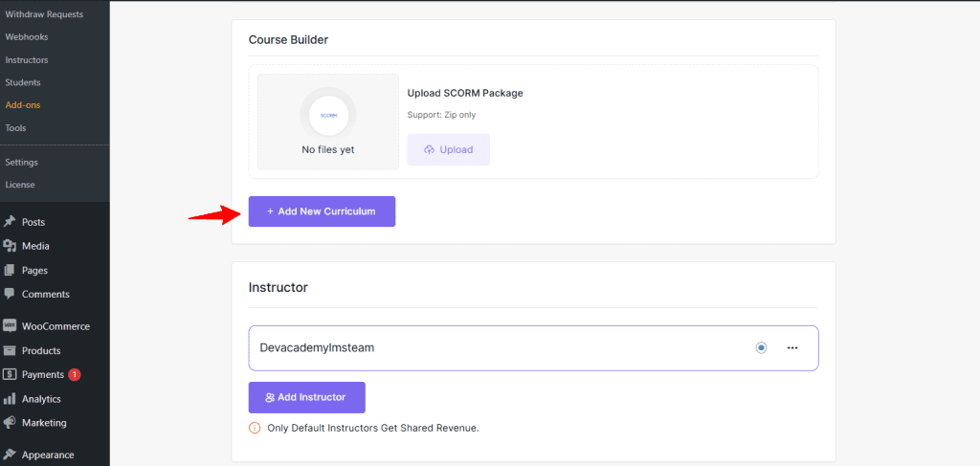Click the Pages icon in sidebar
Image resolution: width=980 pixels, height=466 pixels.
pos(10,271)
